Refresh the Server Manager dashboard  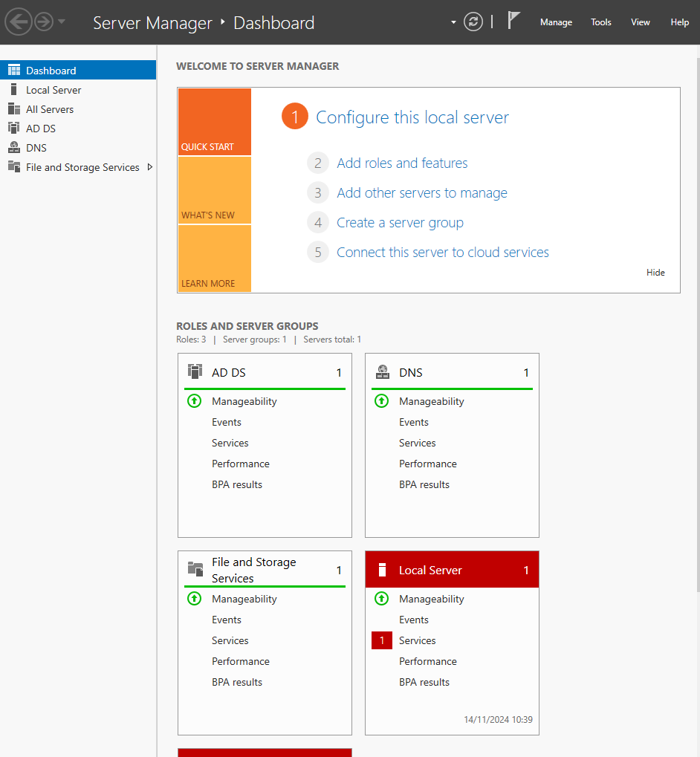pos(473,22)
